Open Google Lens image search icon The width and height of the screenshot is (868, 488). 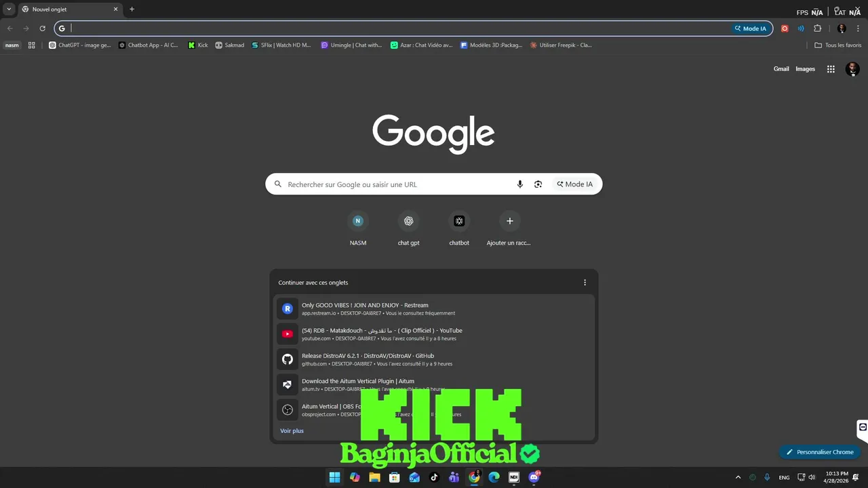(538, 184)
